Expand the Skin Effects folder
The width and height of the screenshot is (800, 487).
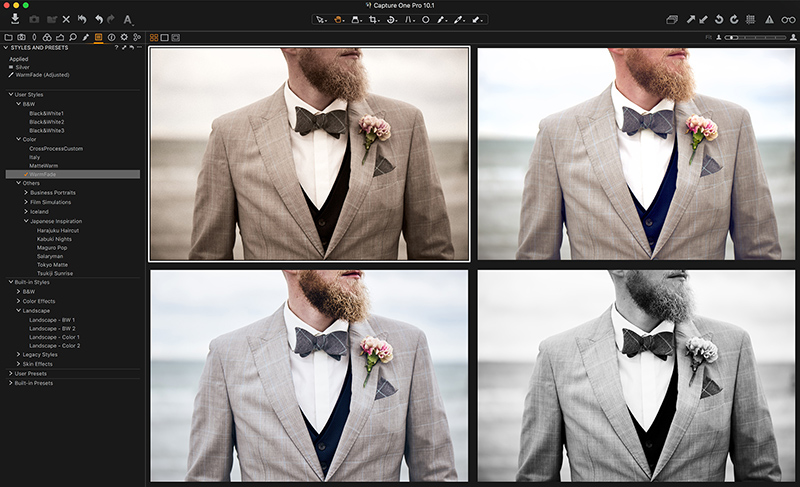18,364
